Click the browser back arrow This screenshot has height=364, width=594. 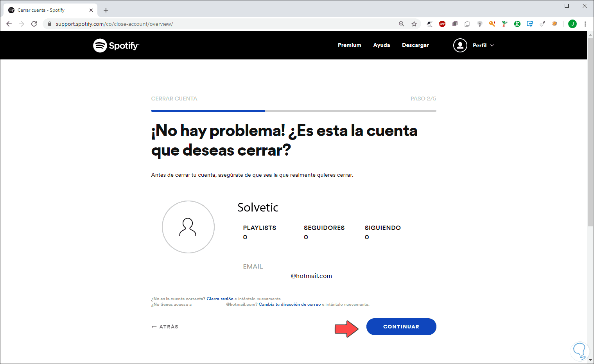click(x=9, y=24)
